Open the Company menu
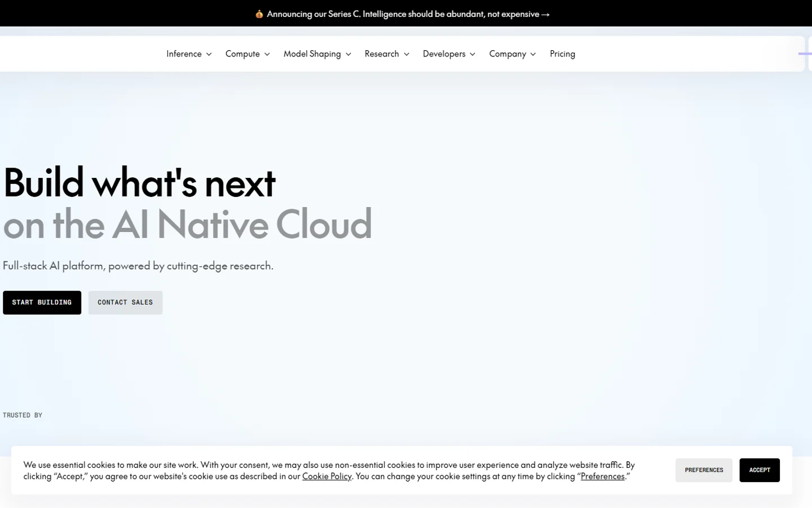The width and height of the screenshot is (812, 508). click(507, 54)
